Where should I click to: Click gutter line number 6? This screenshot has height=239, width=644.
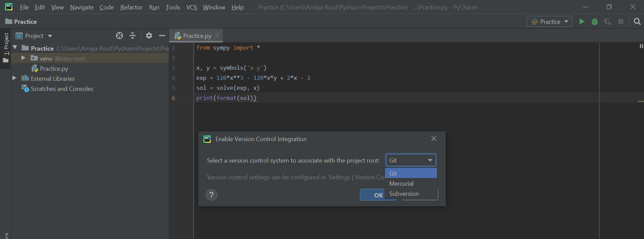coord(174,98)
